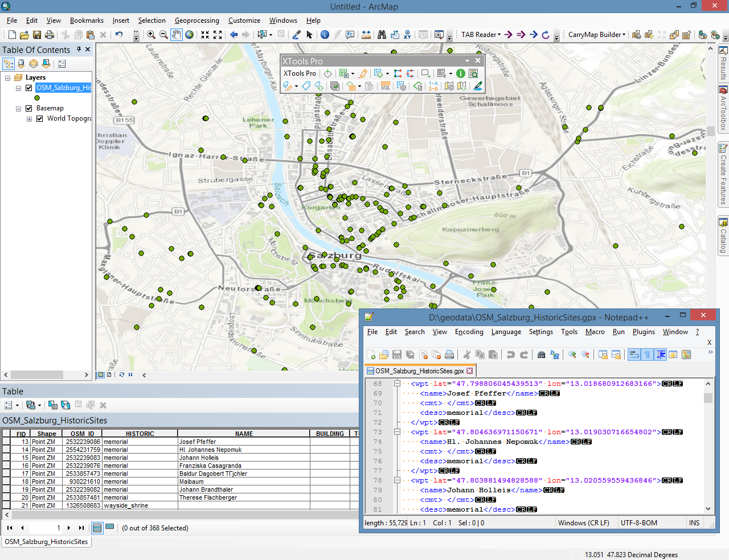Open the Geoprocessing menu
729x560 pixels.
click(x=196, y=20)
